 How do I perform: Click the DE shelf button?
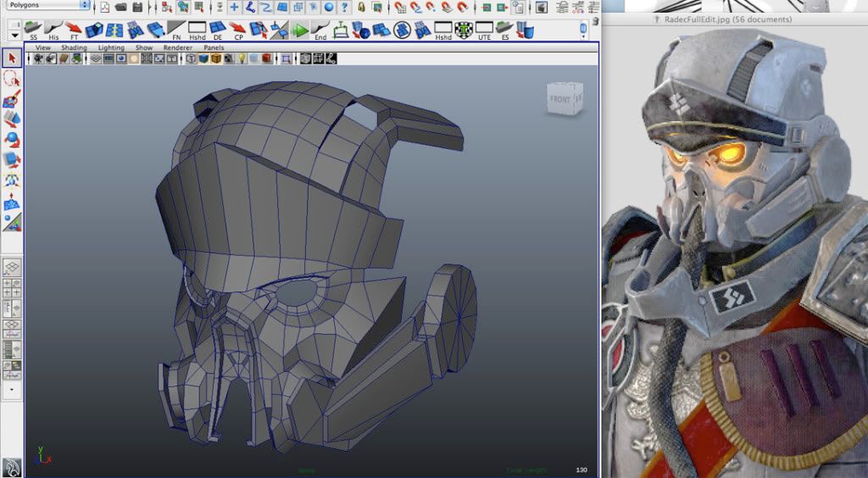218,31
